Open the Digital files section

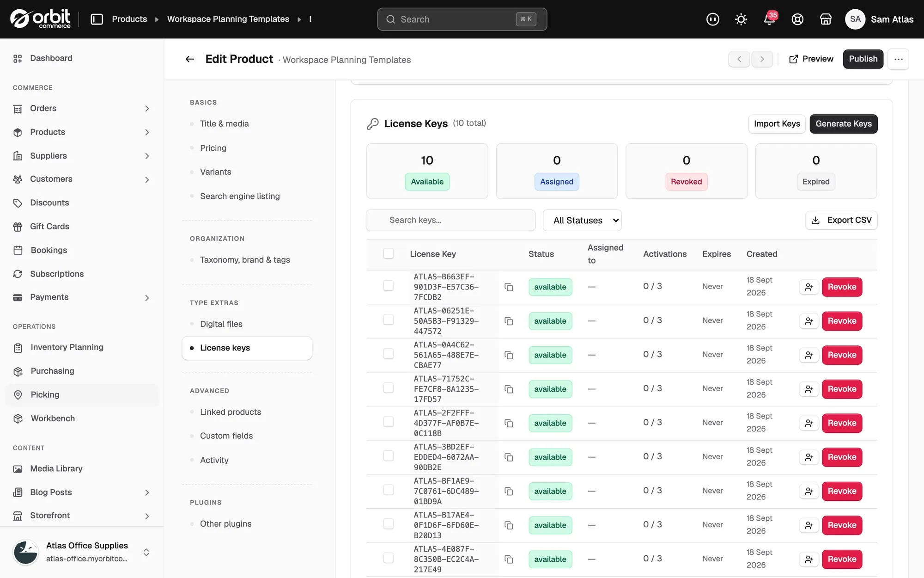tap(221, 324)
